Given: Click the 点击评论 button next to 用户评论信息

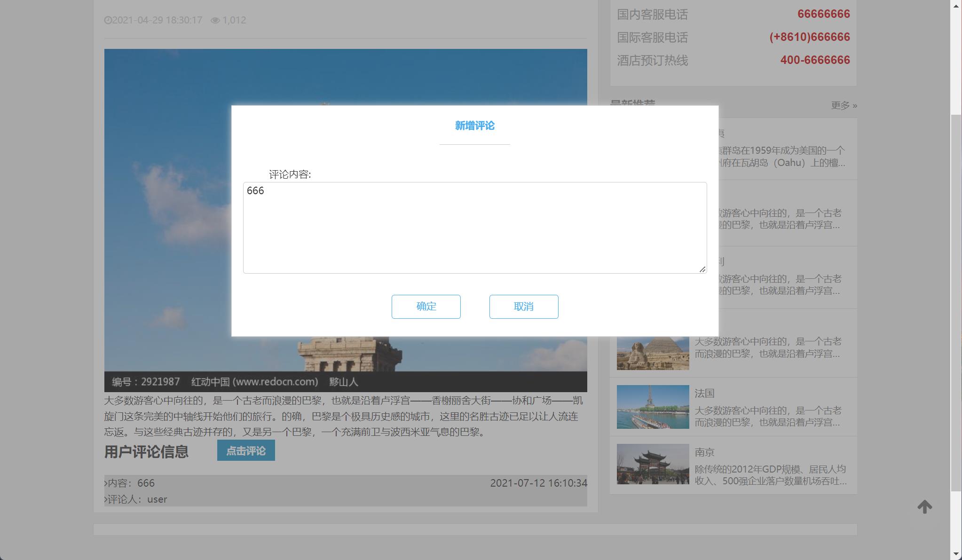Looking at the screenshot, I should [246, 450].
